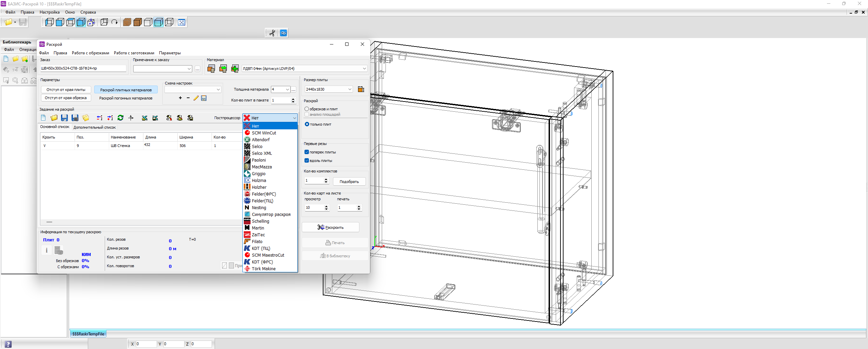Click the pencil edit settings scheme icon
This screenshot has height=349, width=868.
tap(196, 98)
